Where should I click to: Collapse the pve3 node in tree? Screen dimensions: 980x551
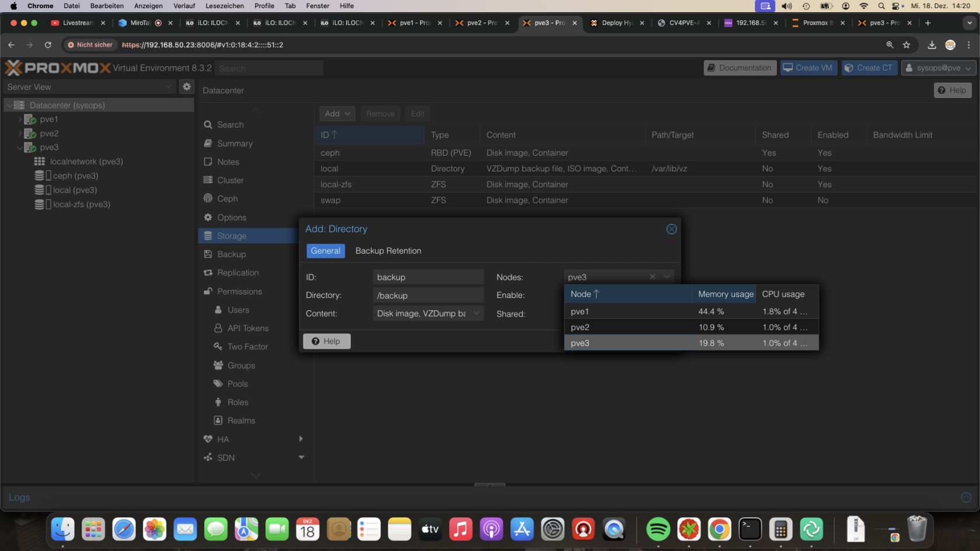pyautogui.click(x=19, y=148)
